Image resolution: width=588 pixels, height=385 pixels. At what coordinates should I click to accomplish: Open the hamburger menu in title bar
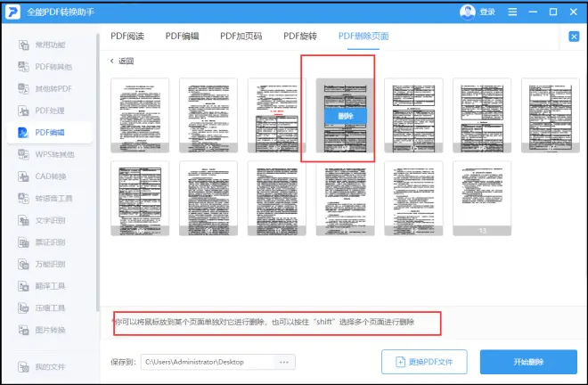512,12
